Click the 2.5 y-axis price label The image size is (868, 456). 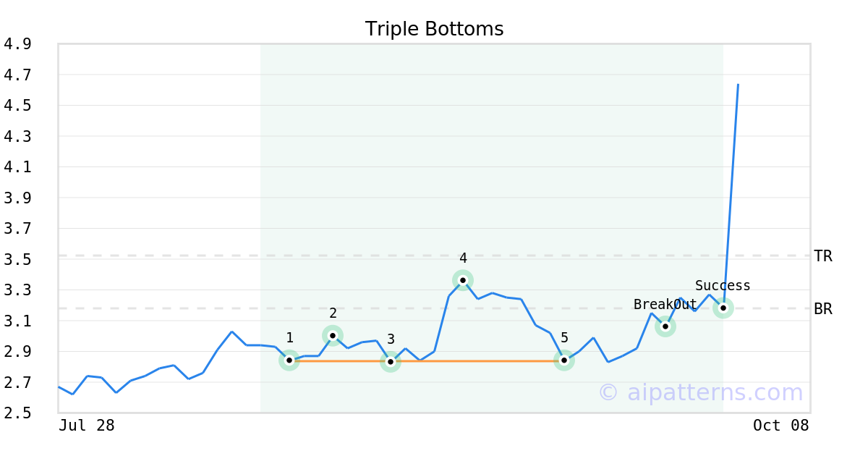17,413
